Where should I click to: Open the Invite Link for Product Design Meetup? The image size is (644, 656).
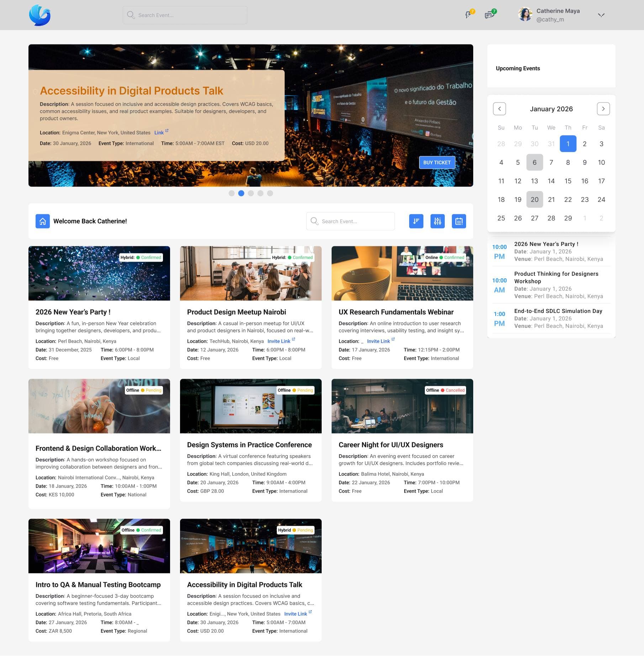(281, 341)
